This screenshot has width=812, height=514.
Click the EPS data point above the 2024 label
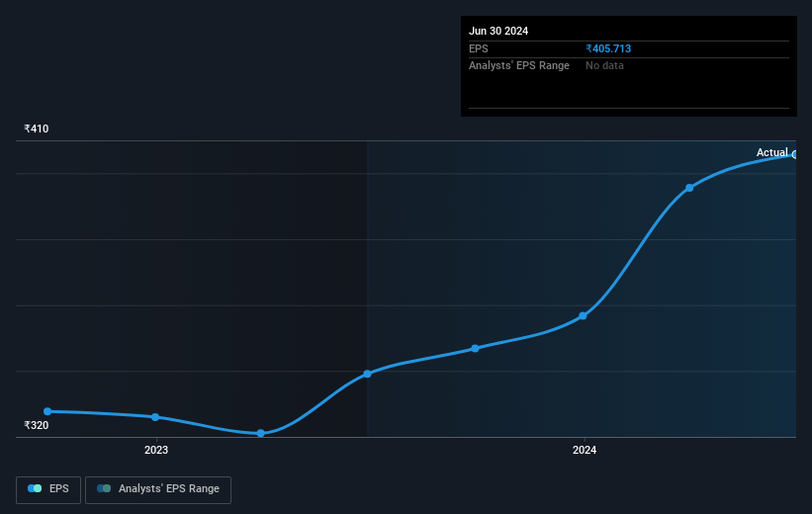[x=584, y=315]
